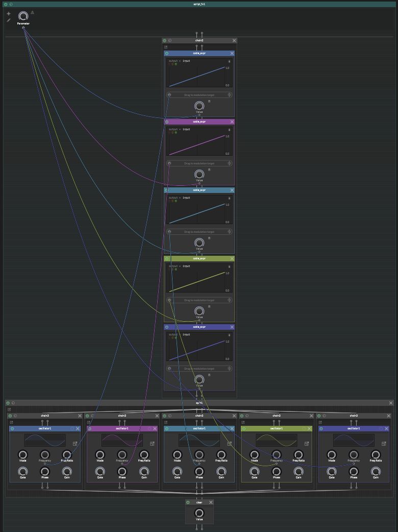The width and height of the screenshot is (398, 532).
Task: Collapse the first chain3 container
Action: (x=15, y=416)
